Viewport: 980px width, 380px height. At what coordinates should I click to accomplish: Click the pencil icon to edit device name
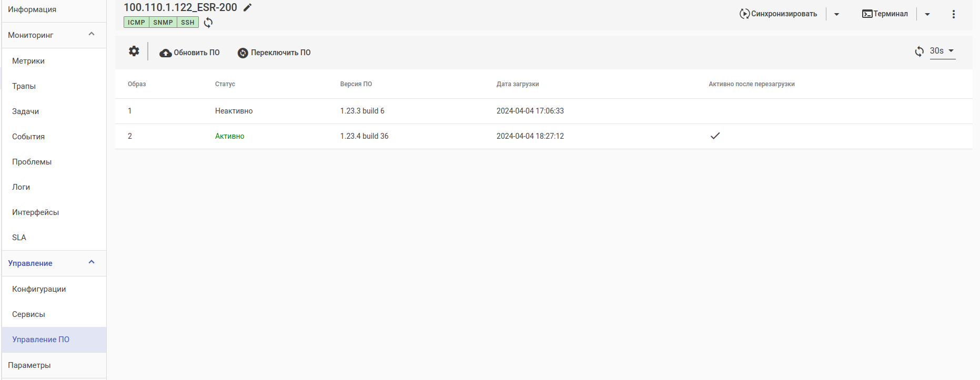(248, 7)
